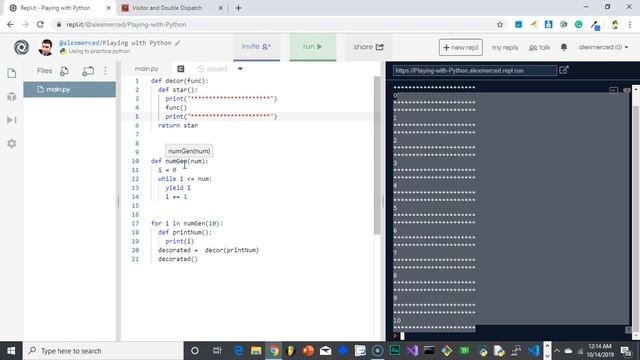Bookmark this page with star icon
Image resolution: width=640 pixels, height=360 pixels.
coord(500,24)
